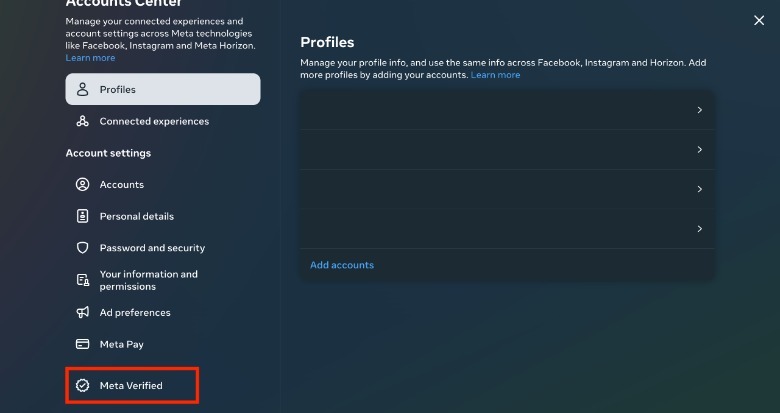Image resolution: width=780 pixels, height=413 pixels.
Task: Open Learn more link under Accounts Center
Action: (90, 58)
